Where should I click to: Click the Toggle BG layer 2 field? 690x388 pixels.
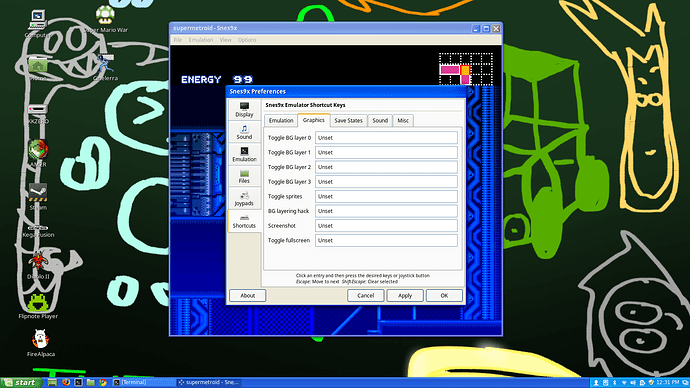coord(386,167)
